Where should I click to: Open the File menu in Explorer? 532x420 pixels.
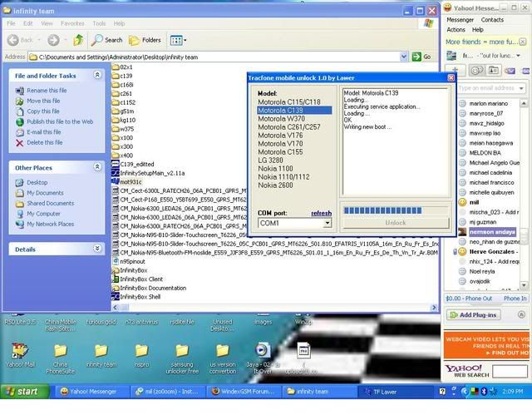click(11, 23)
